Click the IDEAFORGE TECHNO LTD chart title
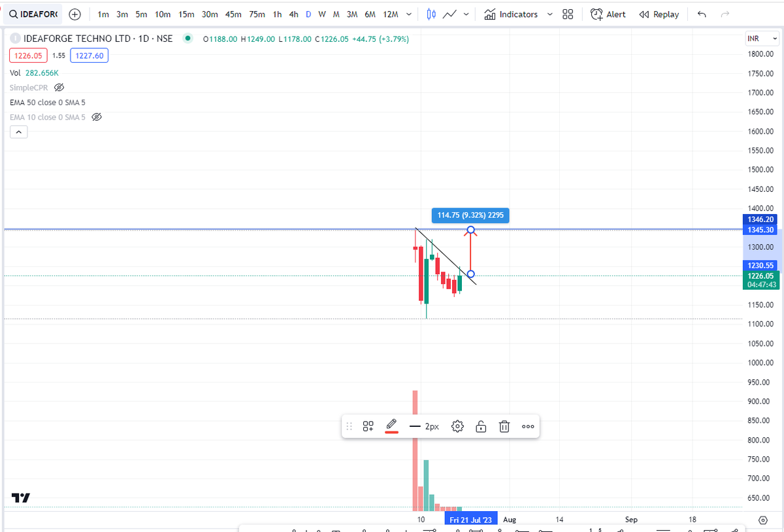 [x=97, y=39]
